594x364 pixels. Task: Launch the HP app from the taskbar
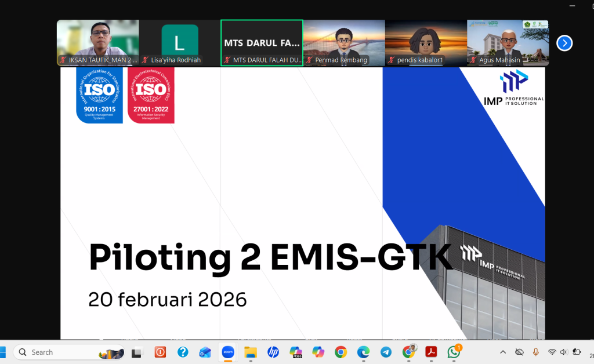click(x=273, y=352)
